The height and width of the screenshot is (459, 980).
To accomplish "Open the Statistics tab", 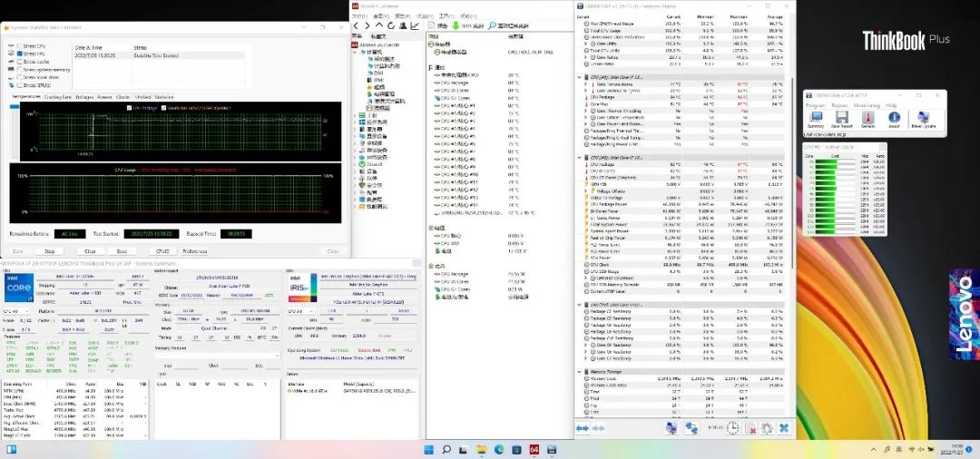I will click(x=163, y=96).
